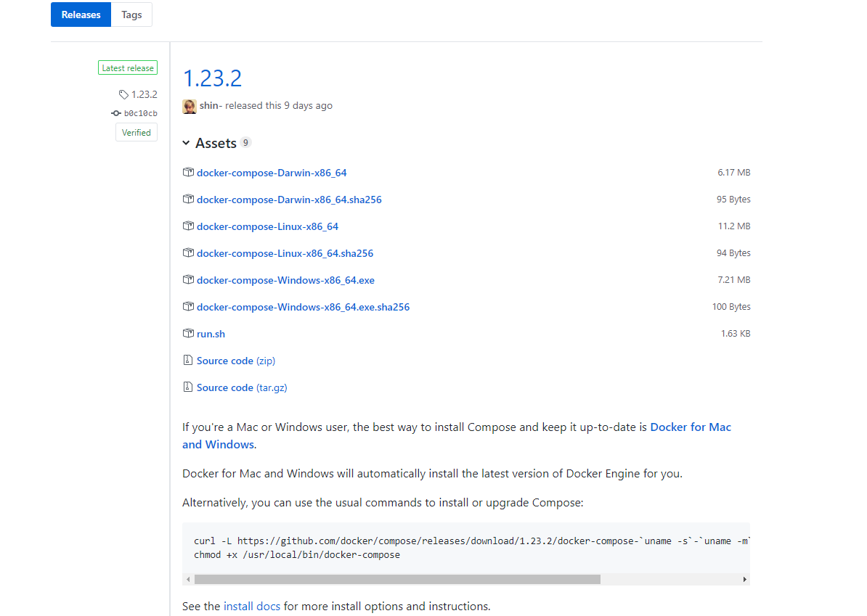
Task: Click the 1.23.2 tag label in sidebar
Action: (144, 94)
